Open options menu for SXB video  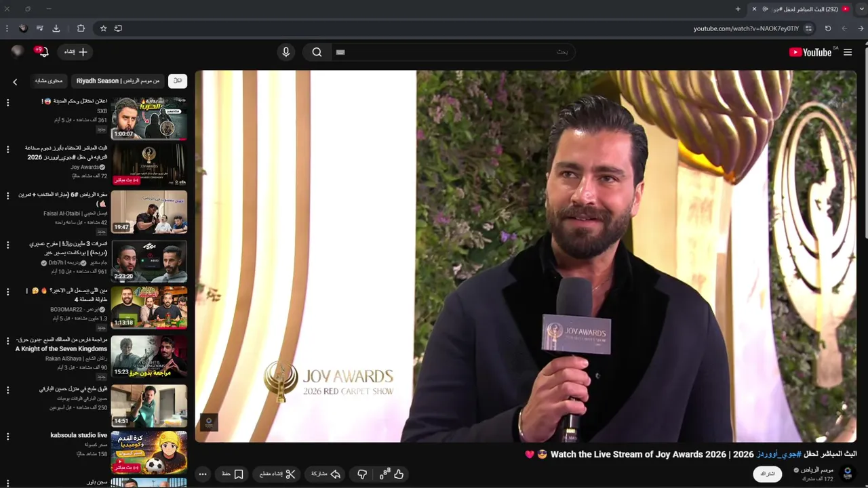point(7,103)
